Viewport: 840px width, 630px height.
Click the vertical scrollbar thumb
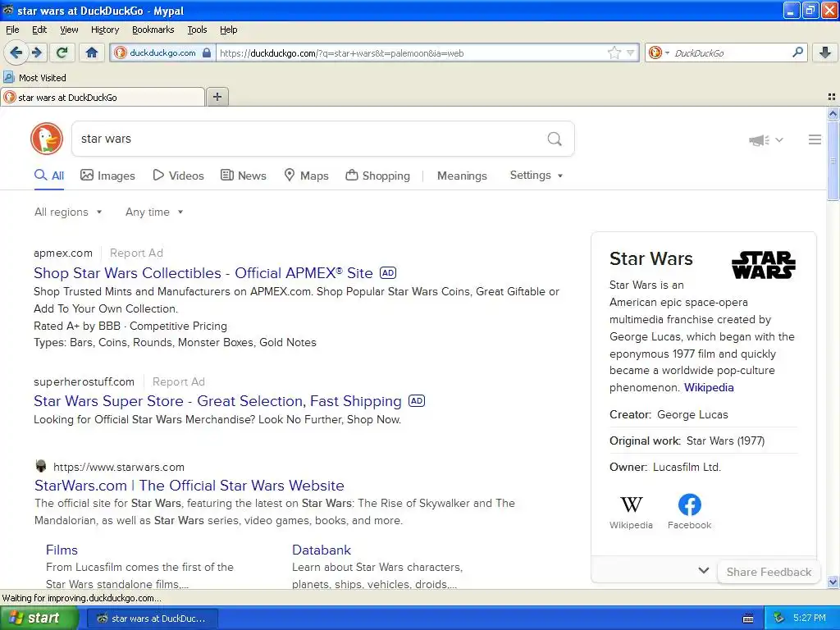click(x=833, y=161)
